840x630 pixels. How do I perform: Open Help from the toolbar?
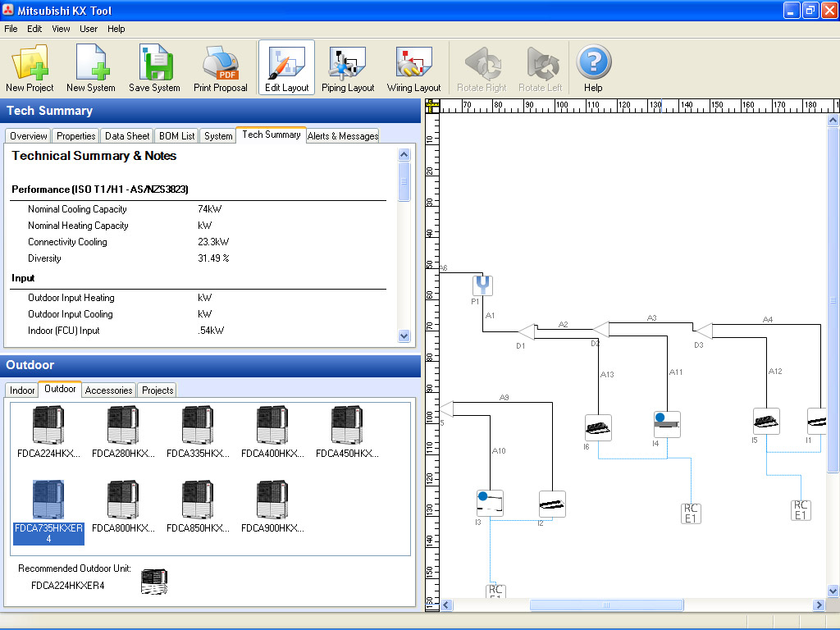[593, 67]
